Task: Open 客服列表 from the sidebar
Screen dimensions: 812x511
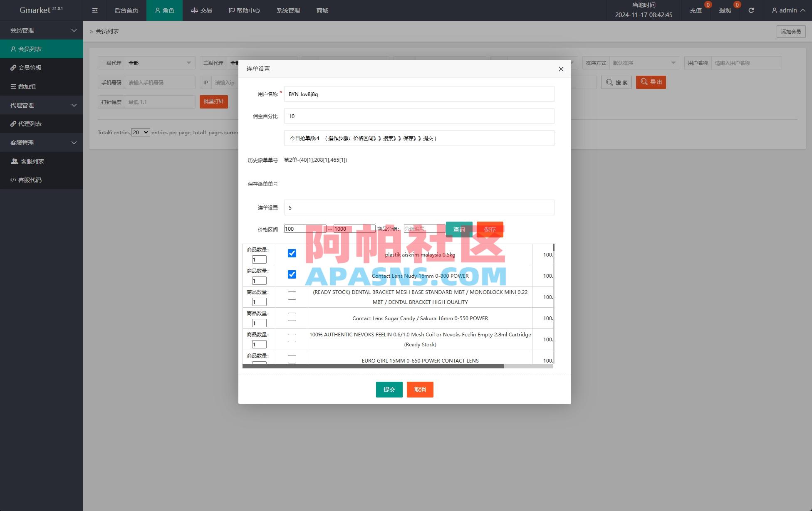Action: pos(32,161)
